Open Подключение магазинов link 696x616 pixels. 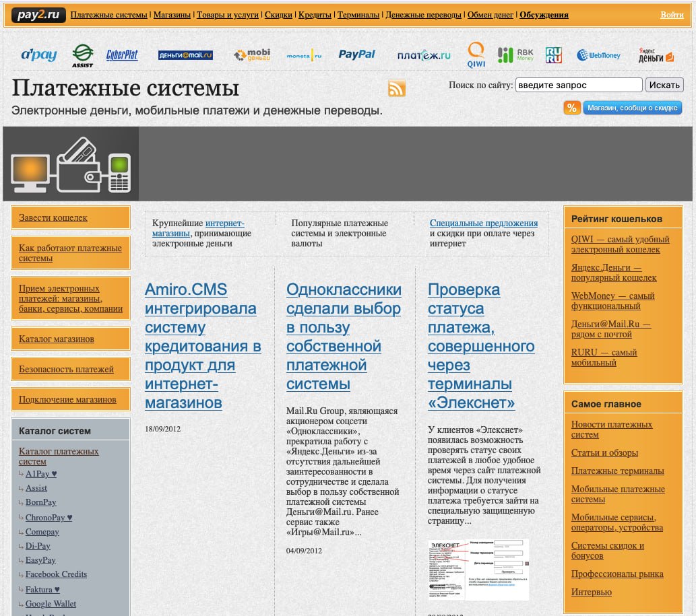(67, 400)
